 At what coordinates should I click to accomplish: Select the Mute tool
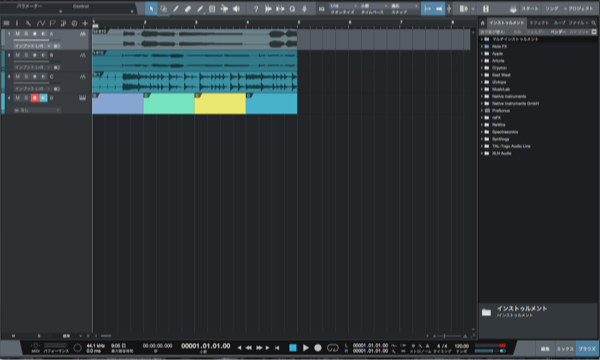coord(212,8)
